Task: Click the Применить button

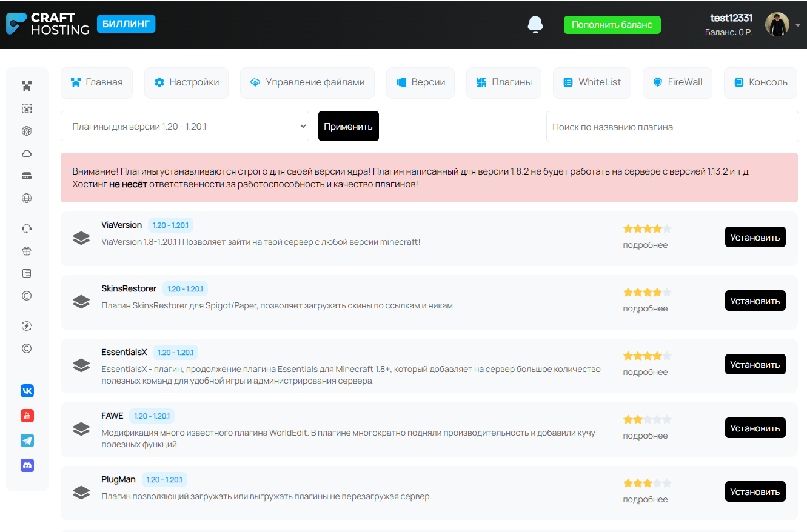Action: tap(349, 126)
